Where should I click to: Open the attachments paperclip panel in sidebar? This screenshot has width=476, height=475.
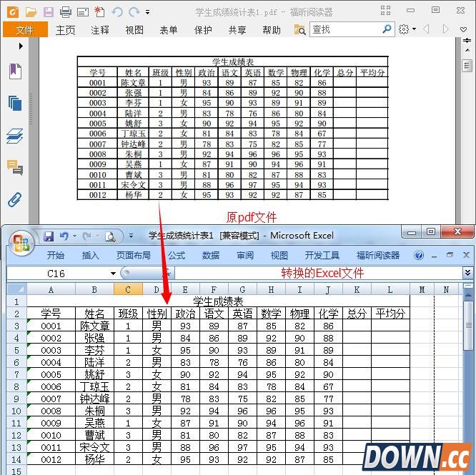(x=15, y=199)
